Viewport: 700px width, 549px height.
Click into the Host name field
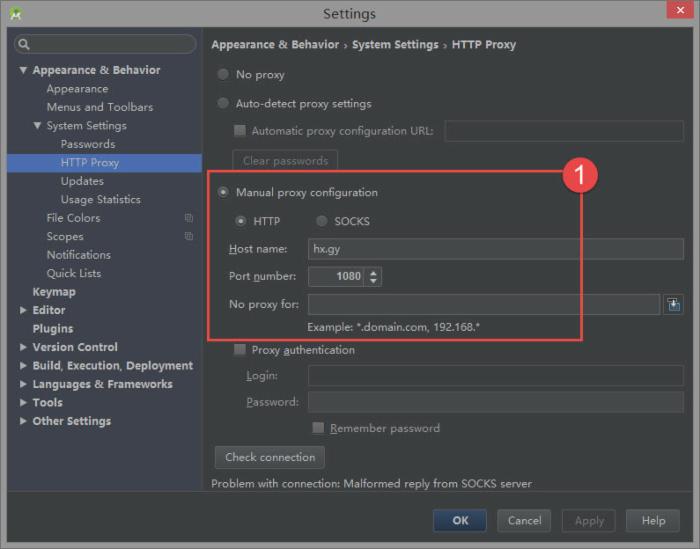coord(495,249)
